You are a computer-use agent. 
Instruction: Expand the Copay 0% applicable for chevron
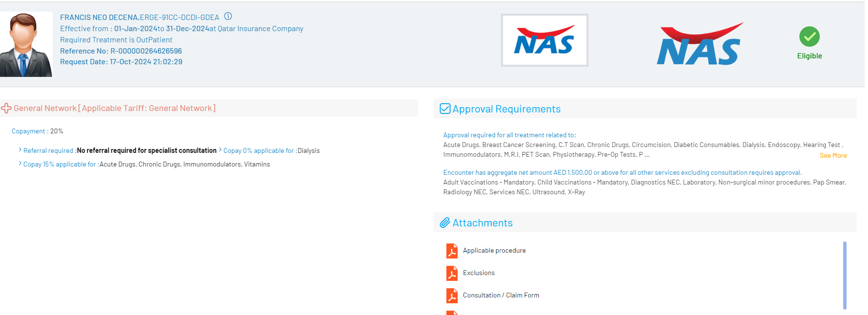pyautogui.click(x=220, y=150)
